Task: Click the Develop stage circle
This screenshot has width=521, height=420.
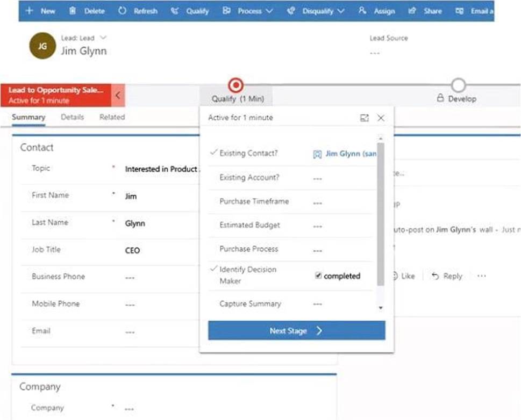Action: tap(458, 85)
